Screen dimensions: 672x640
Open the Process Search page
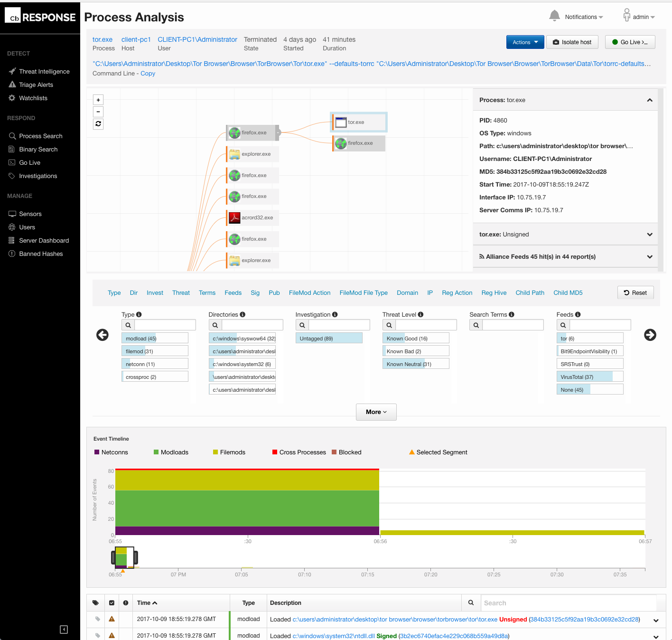pos(40,136)
